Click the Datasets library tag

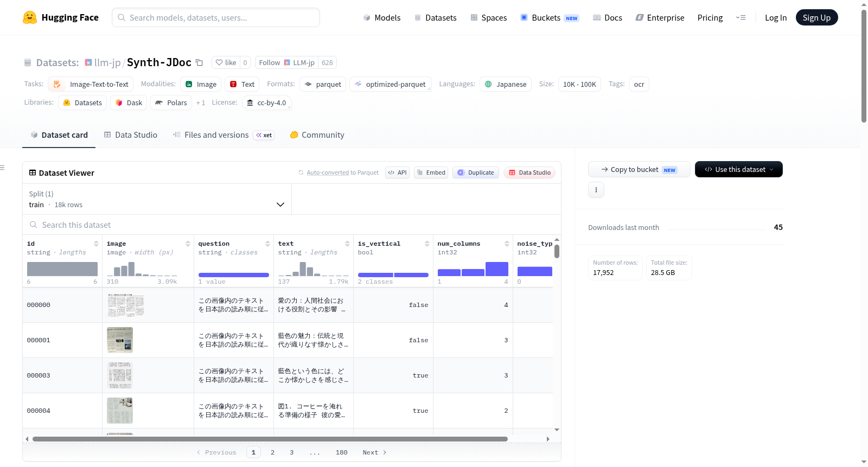[82, 103]
